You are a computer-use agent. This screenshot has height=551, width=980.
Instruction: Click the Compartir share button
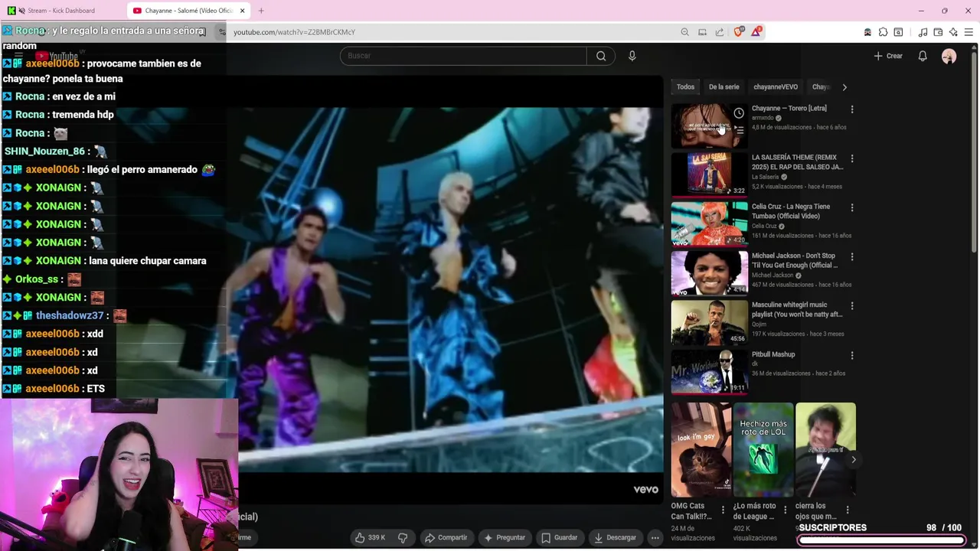tap(446, 537)
